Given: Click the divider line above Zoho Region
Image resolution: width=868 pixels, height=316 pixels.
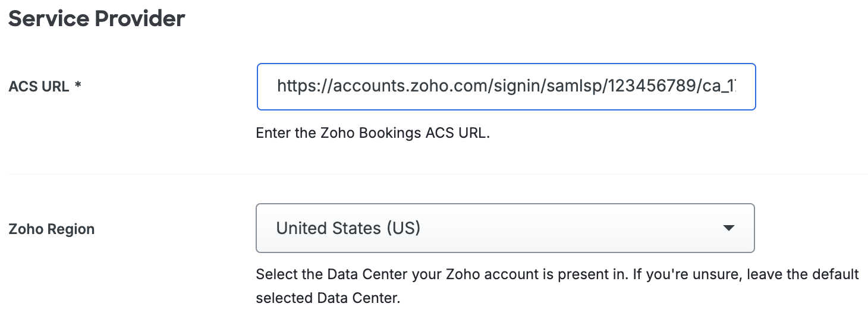Looking at the screenshot, I should 437,174.
